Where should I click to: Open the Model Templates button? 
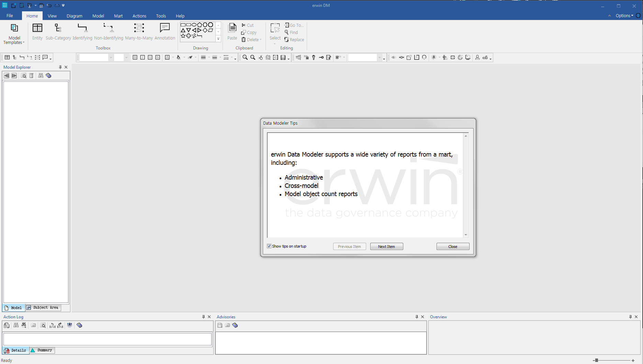[x=14, y=34]
